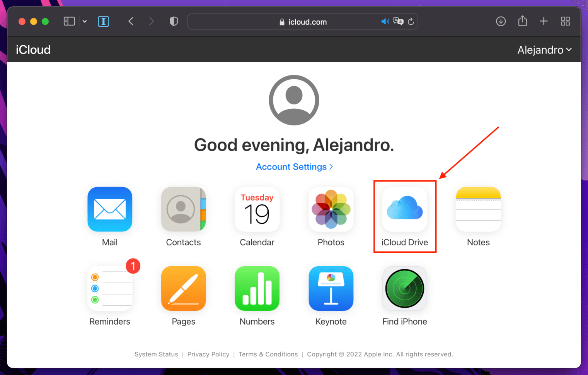Click the icloud.com address bar
The width and height of the screenshot is (588, 375).
(303, 22)
